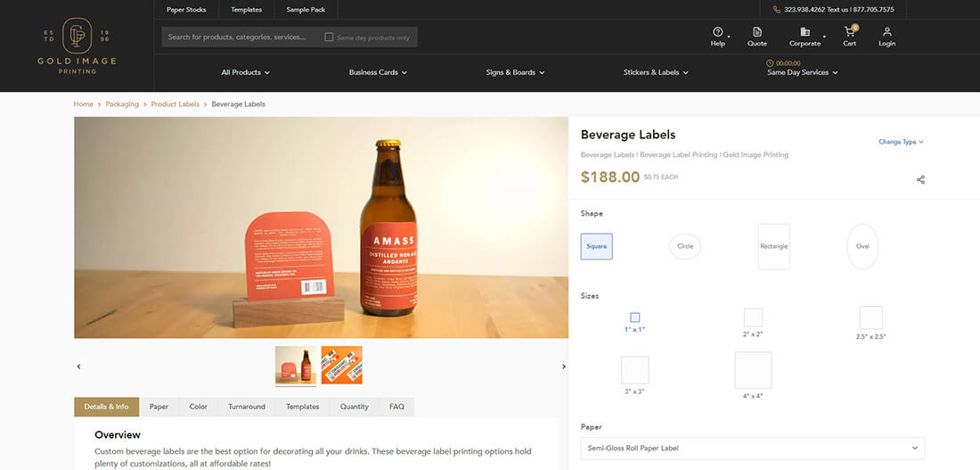Select the Rectangle shape option
This screenshot has width=980, height=470.
click(x=773, y=246)
